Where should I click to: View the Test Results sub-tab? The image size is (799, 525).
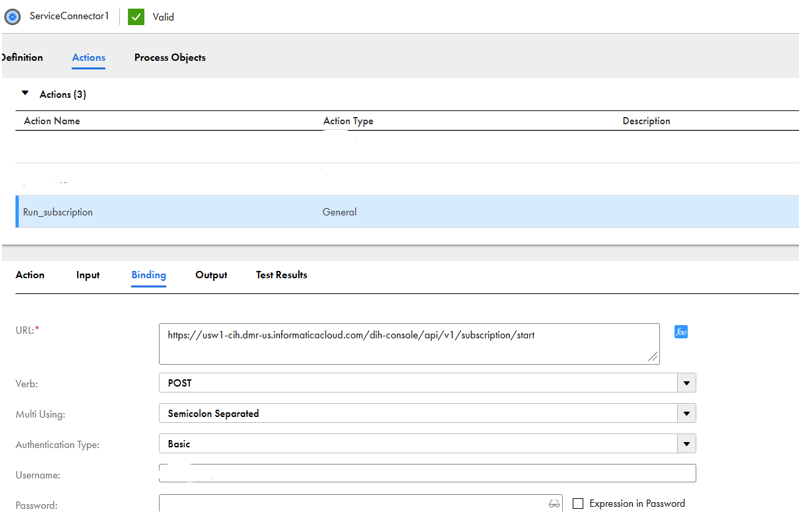coord(281,275)
